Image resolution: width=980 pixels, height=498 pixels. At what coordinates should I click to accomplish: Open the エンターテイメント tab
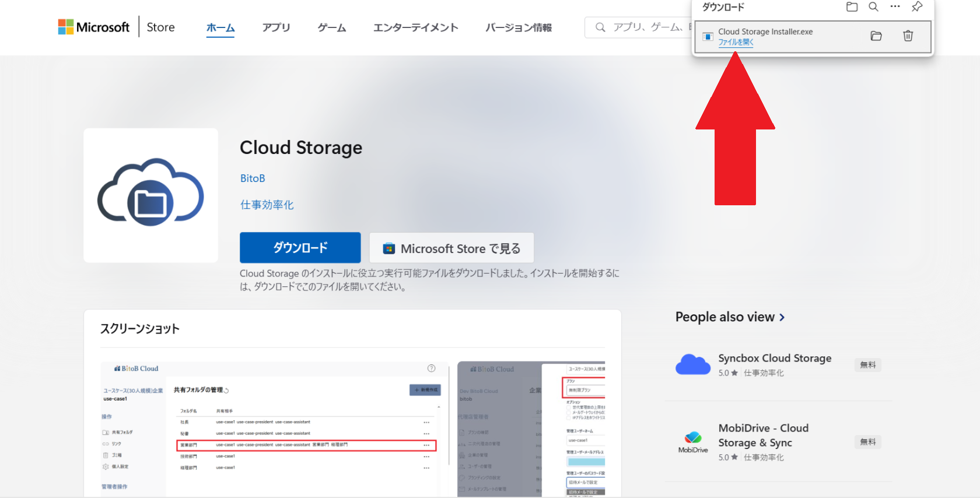coord(416,27)
